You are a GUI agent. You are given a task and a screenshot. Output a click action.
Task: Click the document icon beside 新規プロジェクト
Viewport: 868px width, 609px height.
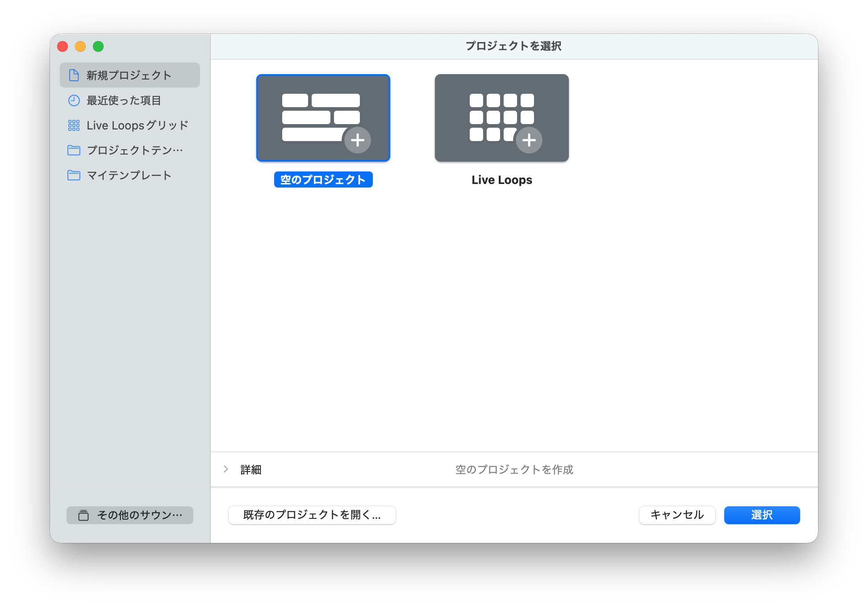(74, 75)
